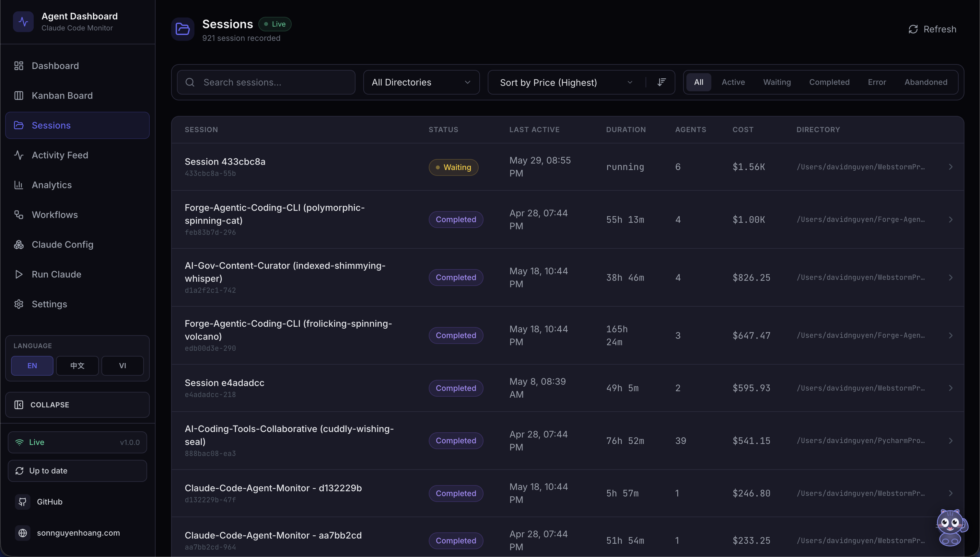The height and width of the screenshot is (557, 980).
Task: Expand AI-Gov-Content-Curator row chevron
Action: pyautogui.click(x=951, y=278)
